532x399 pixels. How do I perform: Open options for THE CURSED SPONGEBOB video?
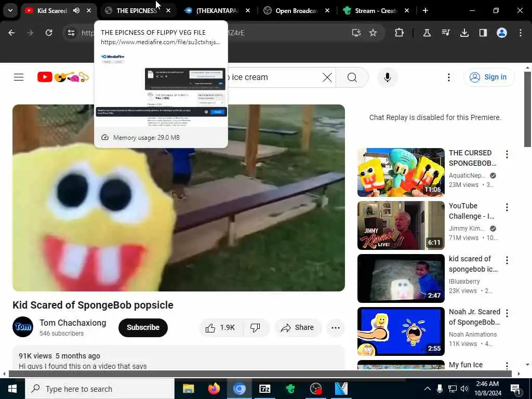tap(507, 154)
